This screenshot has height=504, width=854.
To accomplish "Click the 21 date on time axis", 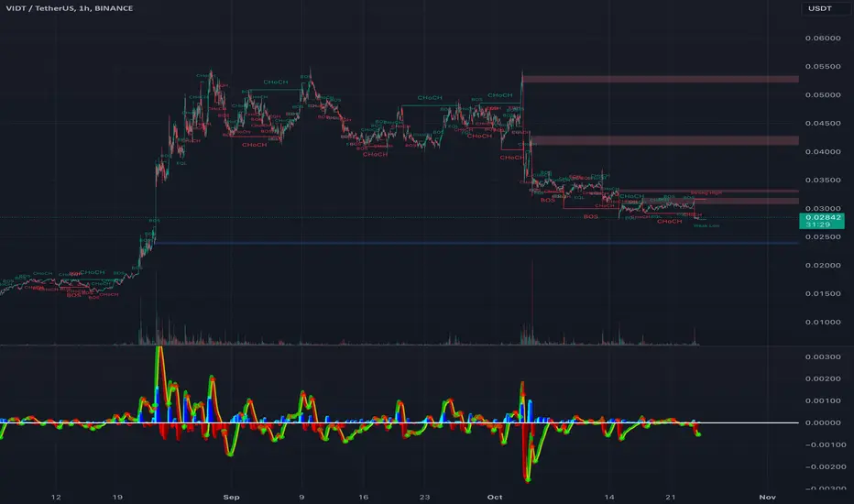I will tap(671, 497).
